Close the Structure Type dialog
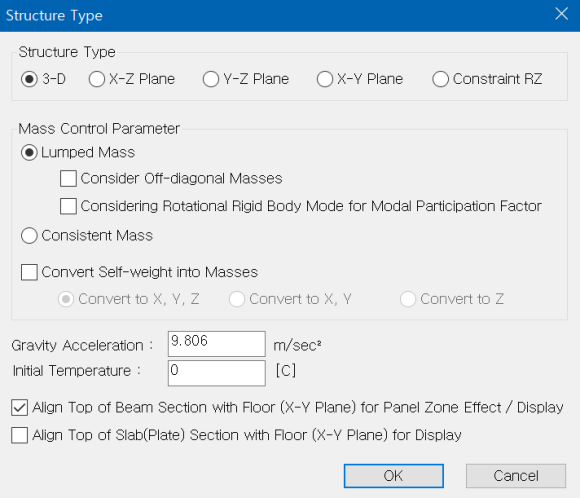This screenshot has width=580, height=498. point(562,14)
